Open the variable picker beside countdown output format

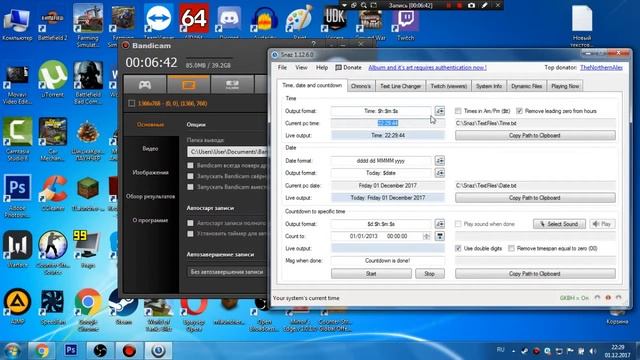coord(440,224)
